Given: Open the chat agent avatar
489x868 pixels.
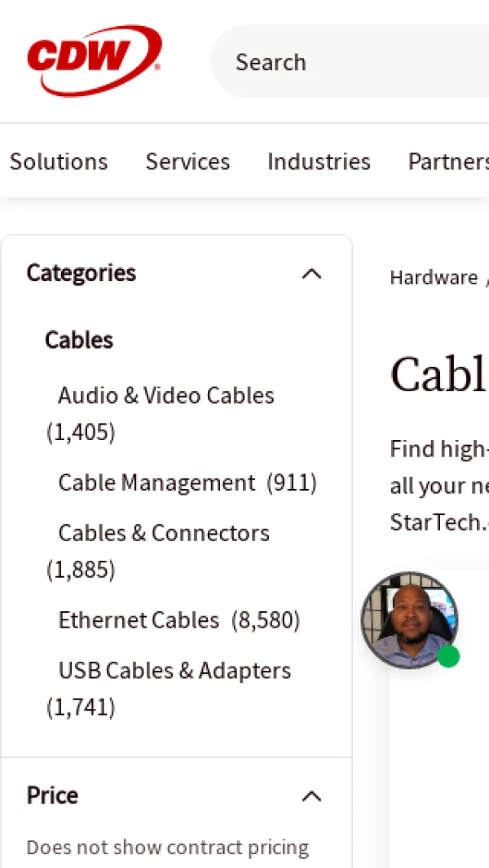Looking at the screenshot, I should tap(409, 620).
